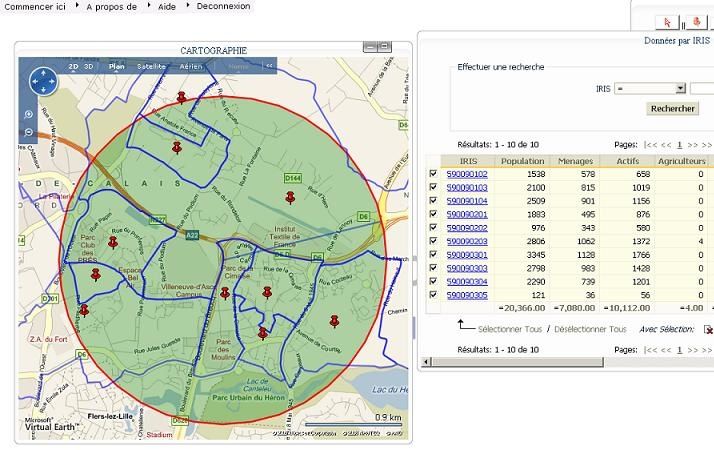Click the pushpin left of Espace Bal label

[96, 275]
